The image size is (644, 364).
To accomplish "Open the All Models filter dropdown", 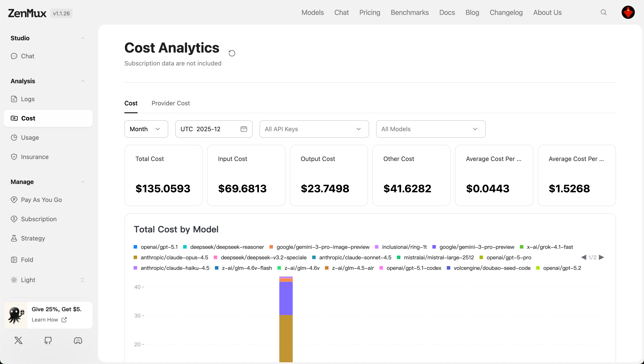I will click(x=430, y=129).
